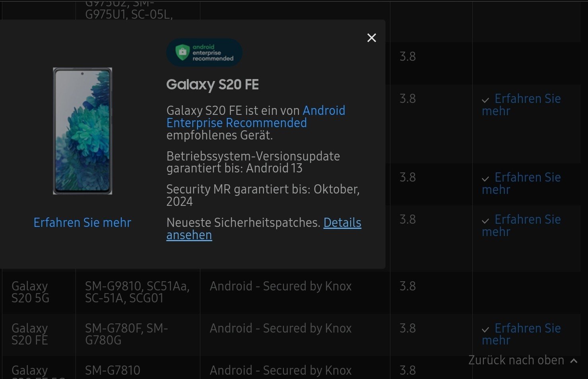Click the Galaxy S20 FE phone image
Image resolution: width=588 pixels, height=379 pixels.
[x=82, y=131]
